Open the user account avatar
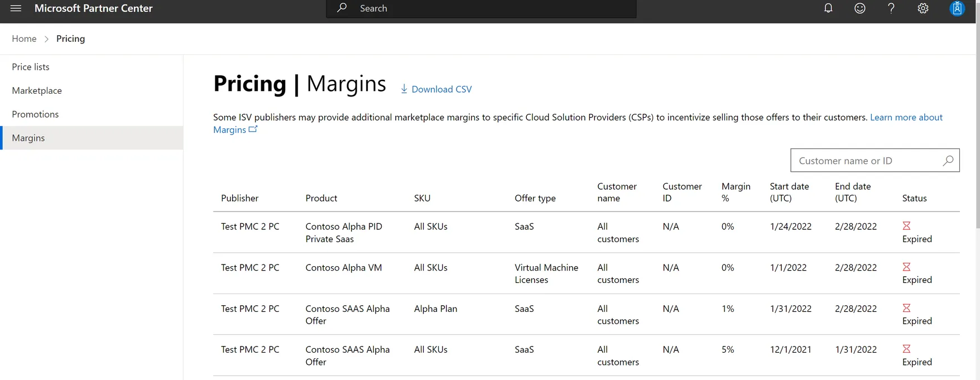Image resolution: width=980 pixels, height=380 pixels. coord(957,8)
